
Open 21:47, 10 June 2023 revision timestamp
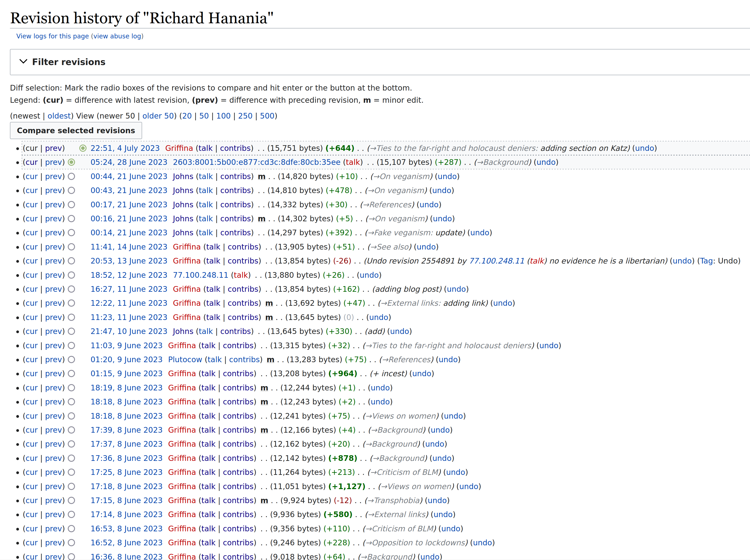pos(129,331)
